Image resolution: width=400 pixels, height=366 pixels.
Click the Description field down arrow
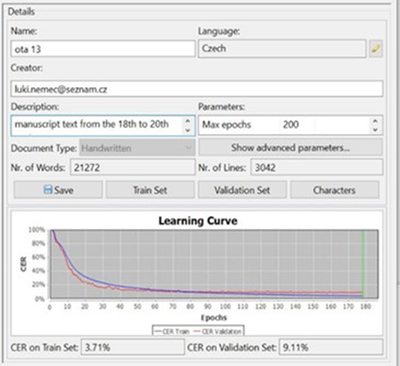[x=188, y=130]
